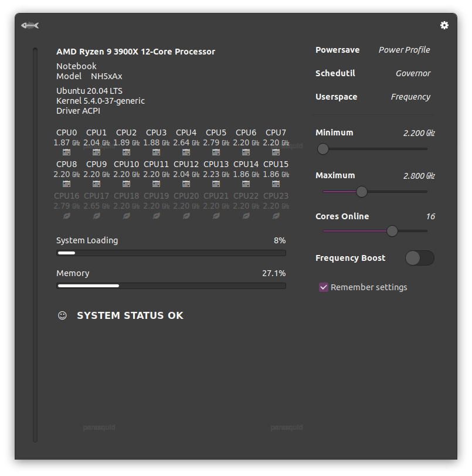This screenshot has height=476, width=472.
Task: Click the Minimum frequency slider handle
Action: [323, 149]
